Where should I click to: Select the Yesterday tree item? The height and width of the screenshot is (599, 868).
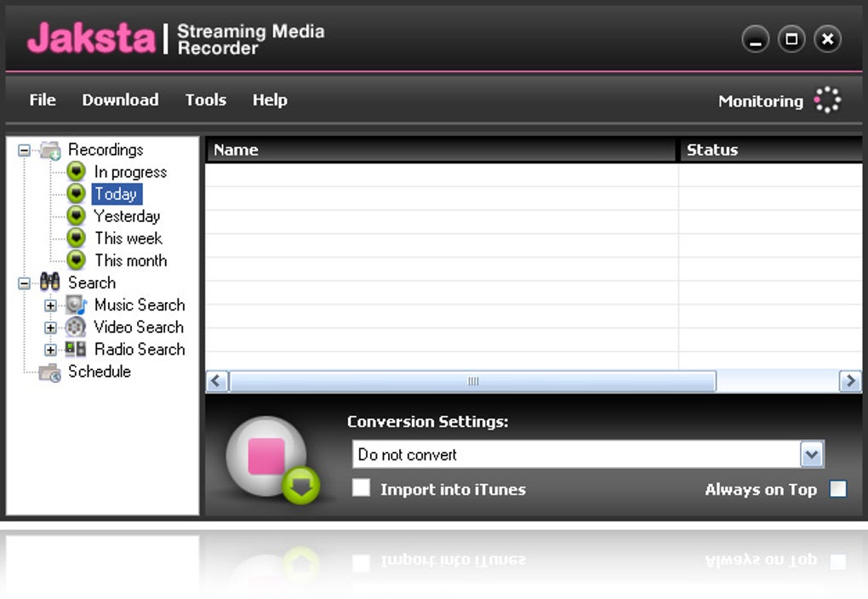pyautogui.click(x=127, y=216)
